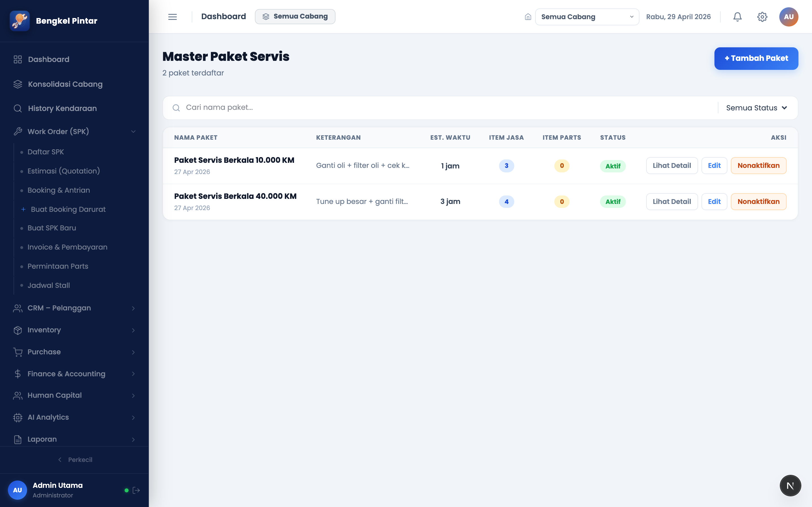
Task: Click the round N badge icon
Action: pos(790,486)
